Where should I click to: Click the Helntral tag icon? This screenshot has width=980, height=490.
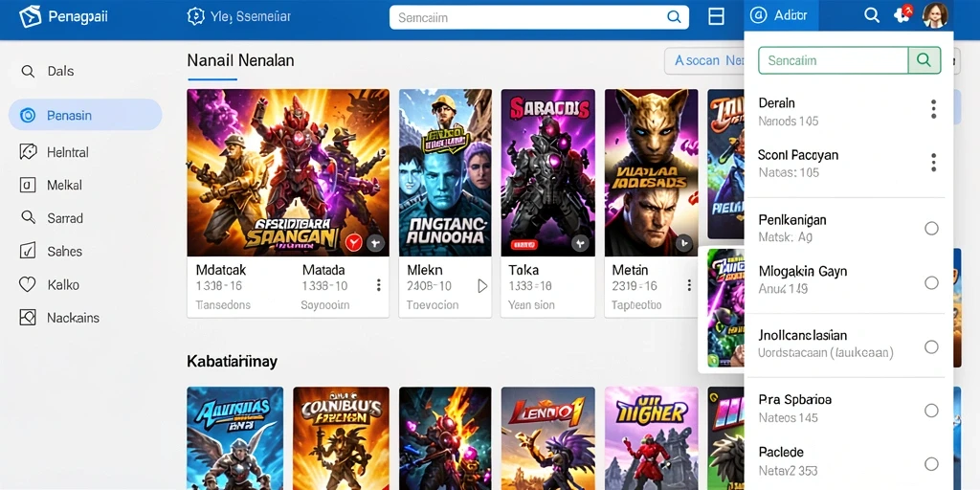28,152
